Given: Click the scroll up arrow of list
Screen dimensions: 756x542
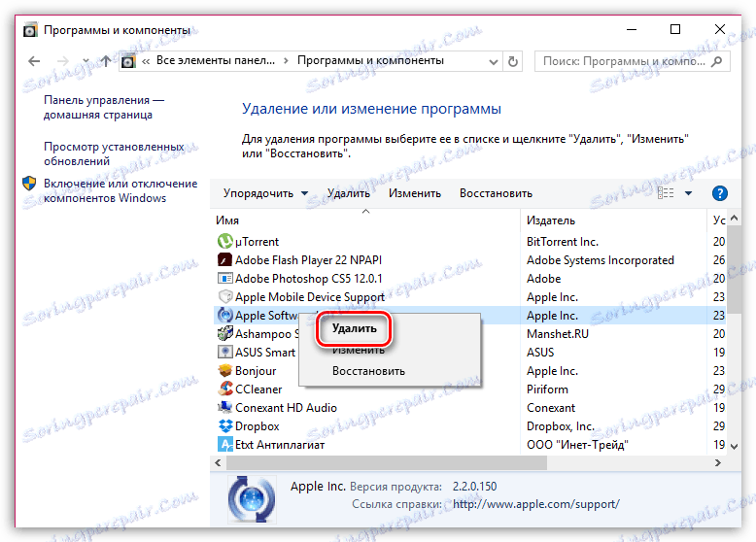Looking at the screenshot, I should coord(734,219).
